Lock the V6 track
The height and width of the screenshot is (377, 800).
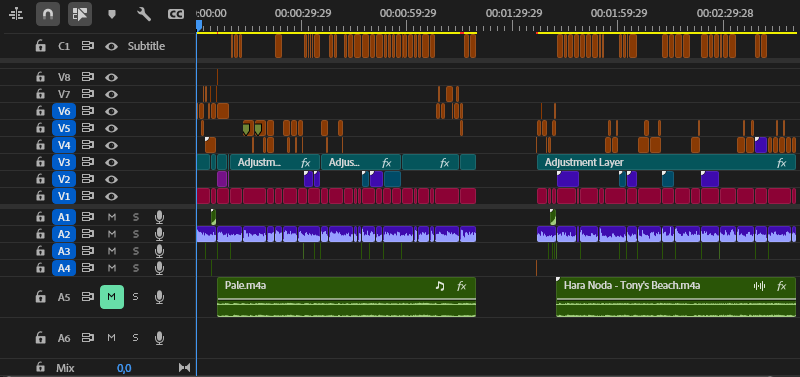(40, 111)
